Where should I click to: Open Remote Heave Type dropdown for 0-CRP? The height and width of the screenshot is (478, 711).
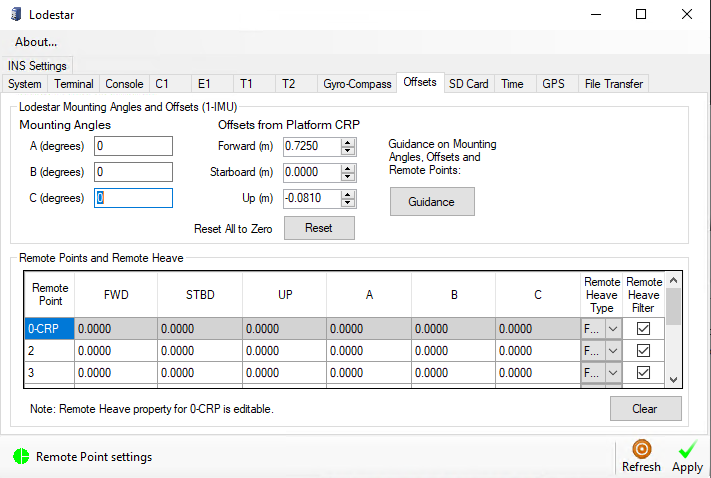tap(610, 328)
